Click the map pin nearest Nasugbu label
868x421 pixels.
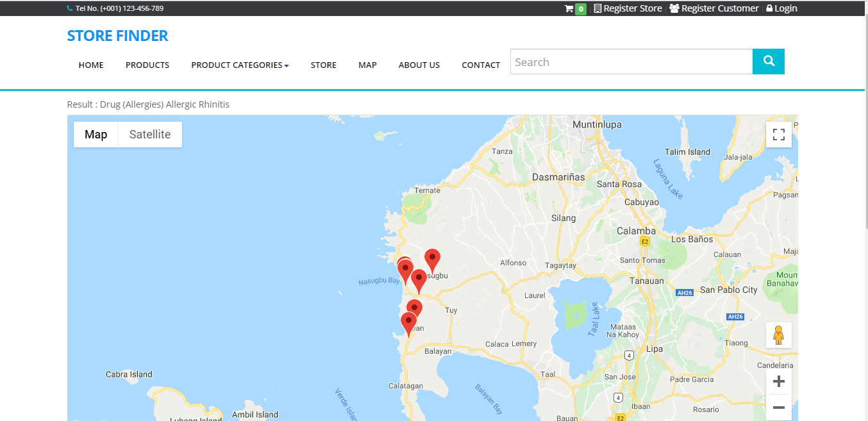(x=419, y=279)
